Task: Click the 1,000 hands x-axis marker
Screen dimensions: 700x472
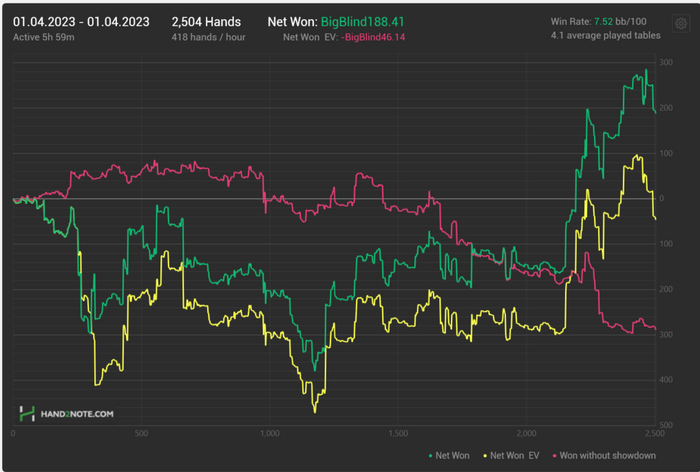Action: pyautogui.click(x=269, y=433)
